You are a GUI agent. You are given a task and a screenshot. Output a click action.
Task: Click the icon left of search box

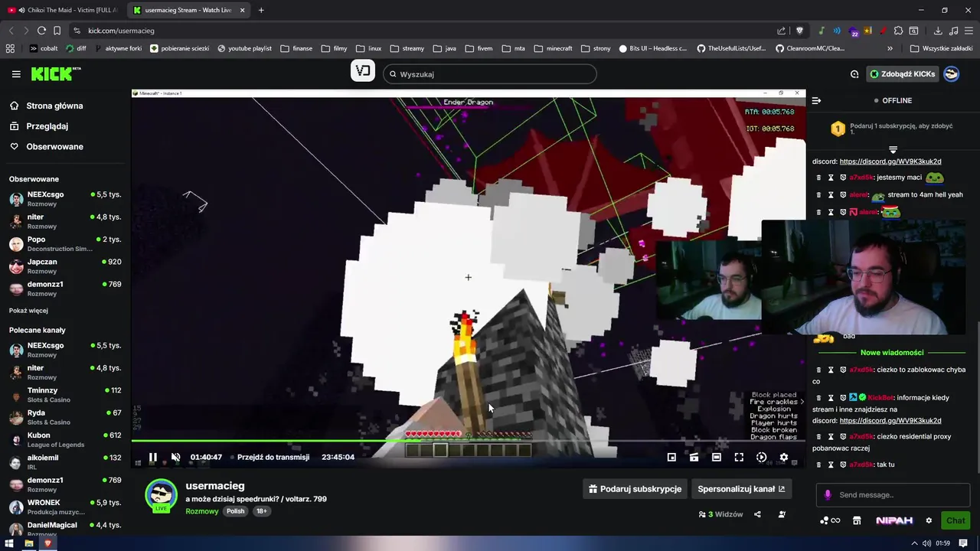pyautogui.click(x=363, y=71)
